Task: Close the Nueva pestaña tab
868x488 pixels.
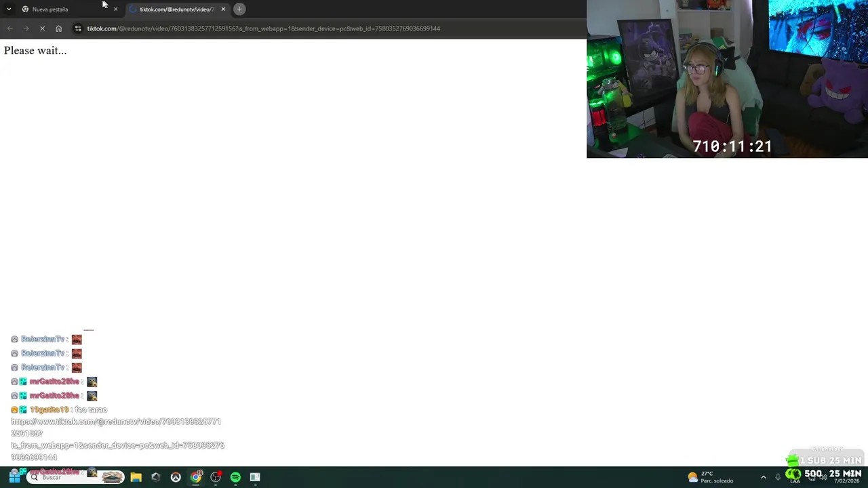Action: tap(115, 9)
